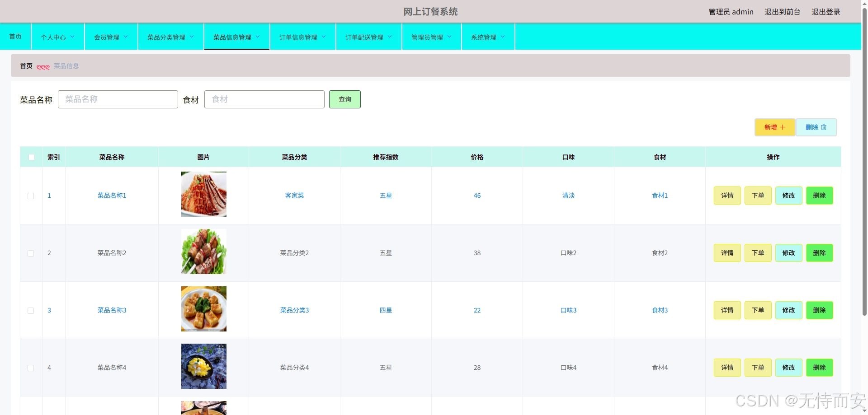
Task: Open the tofu image thumbnail for 菜品名称3
Action: [204, 309]
